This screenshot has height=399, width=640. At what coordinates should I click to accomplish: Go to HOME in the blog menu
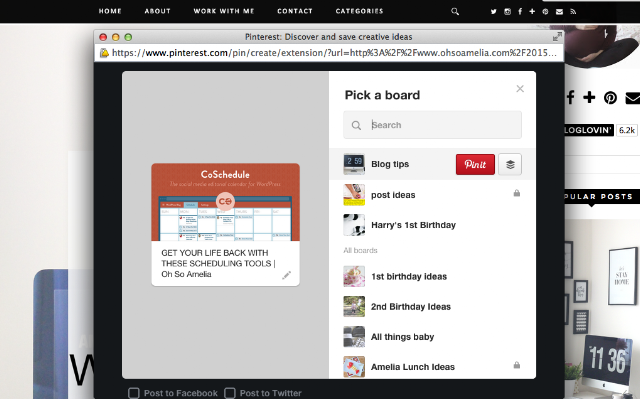(x=110, y=11)
